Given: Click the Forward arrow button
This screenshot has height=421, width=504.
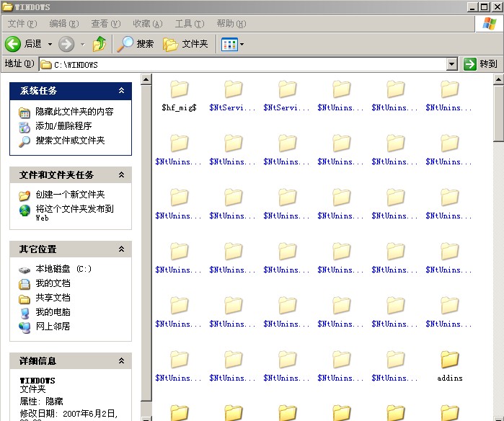Looking at the screenshot, I should click(66, 44).
